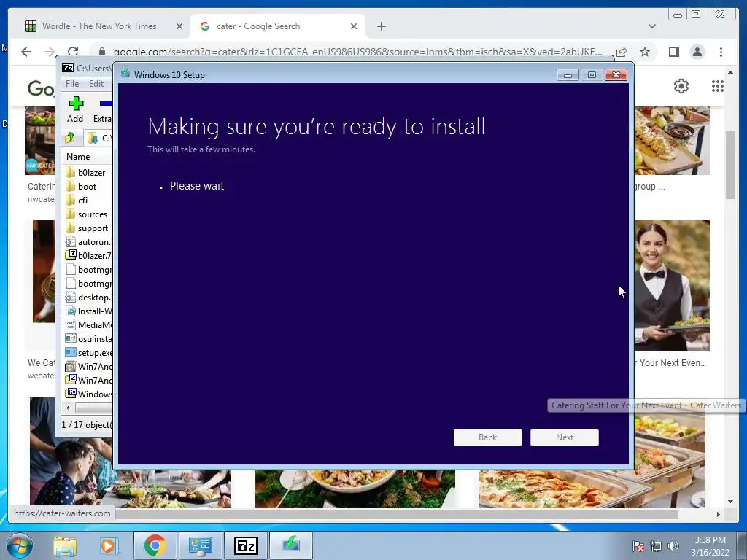747x560 pixels.
Task: Close the cater - Google Search tab
Action: 354,27
